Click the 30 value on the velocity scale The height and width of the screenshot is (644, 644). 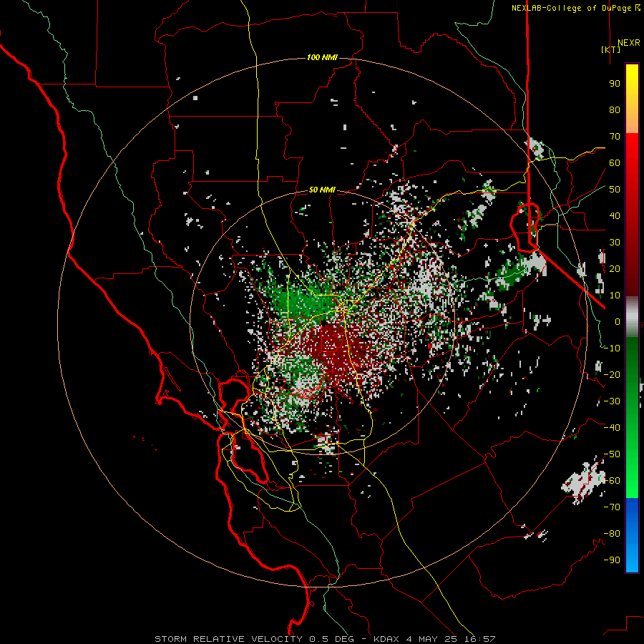pyautogui.click(x=615, y=243)
